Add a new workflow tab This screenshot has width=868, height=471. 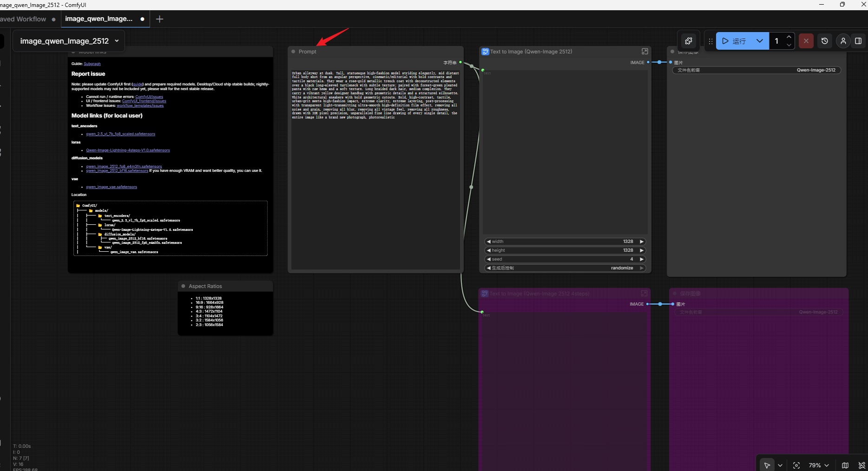pos(159,19)
